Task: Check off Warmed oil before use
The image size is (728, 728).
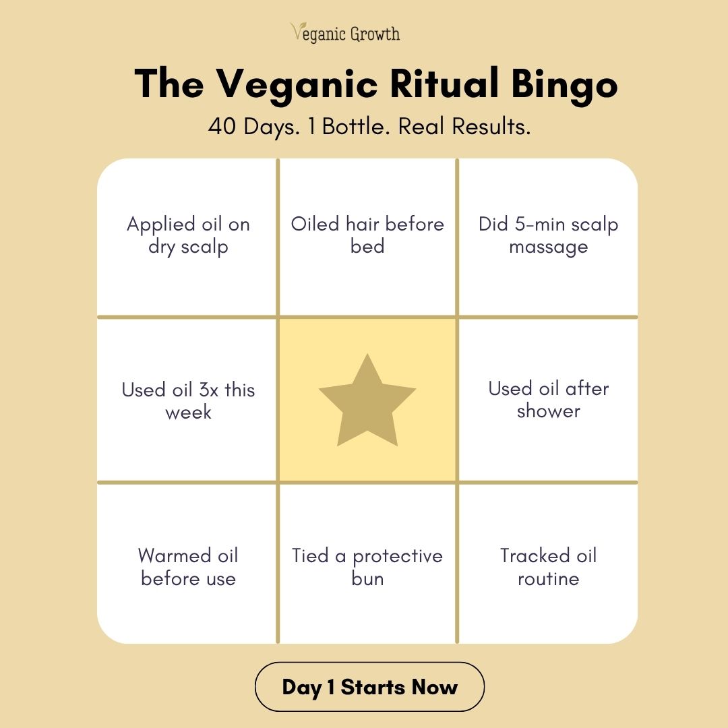Action: (x=188, y=566)
